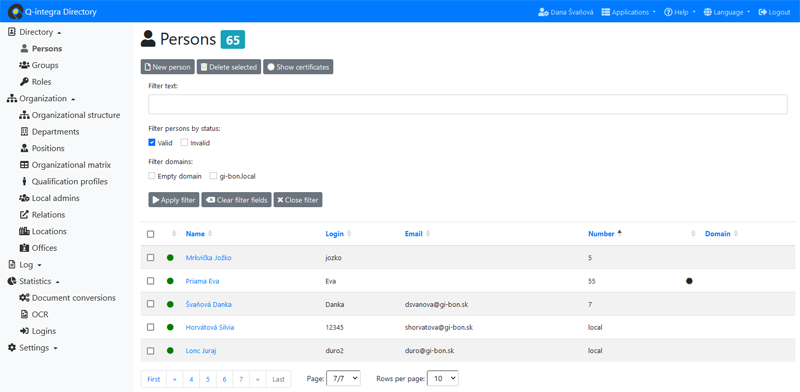
Task: Open the Rows per page dropdown
Action: point(443,378)
